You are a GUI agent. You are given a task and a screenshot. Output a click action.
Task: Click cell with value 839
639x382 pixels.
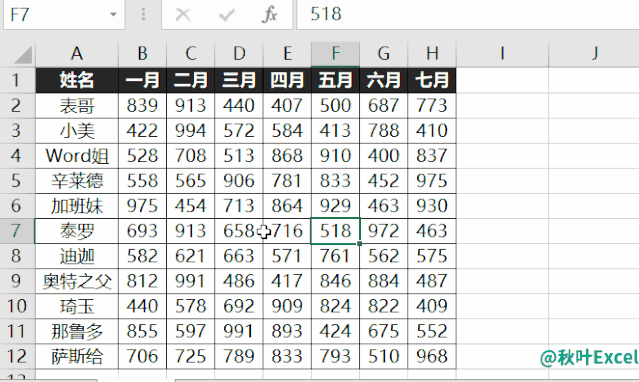click(142, 106)
